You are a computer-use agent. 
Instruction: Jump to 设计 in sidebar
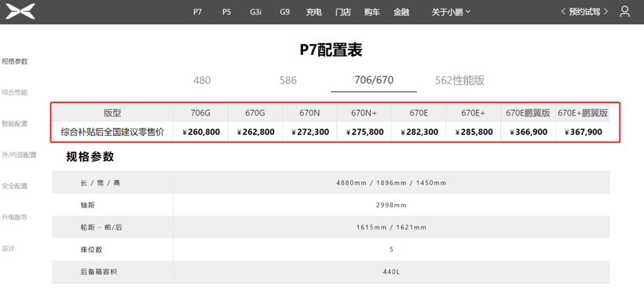[x=8, y=248]
